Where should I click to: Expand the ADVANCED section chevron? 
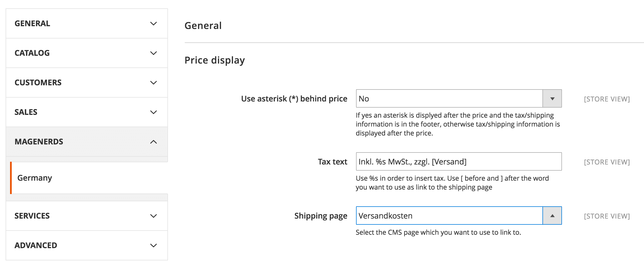pyautogui.click(x=153, y=246)
